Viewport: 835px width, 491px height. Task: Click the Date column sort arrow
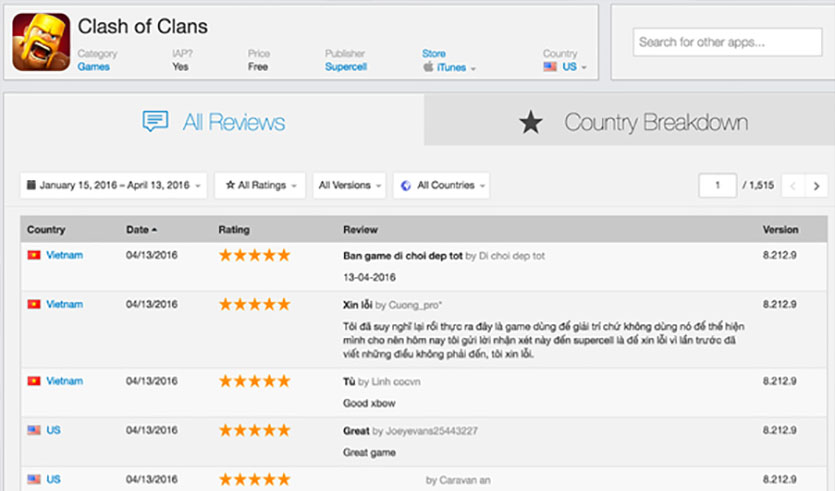coord(154,230)
